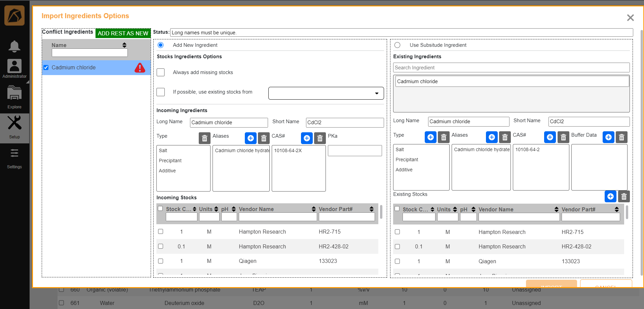Select Cadmium chloride in Existing Ingredients list
This screenshot has height=309, width=644.
(x=512, y=81)
